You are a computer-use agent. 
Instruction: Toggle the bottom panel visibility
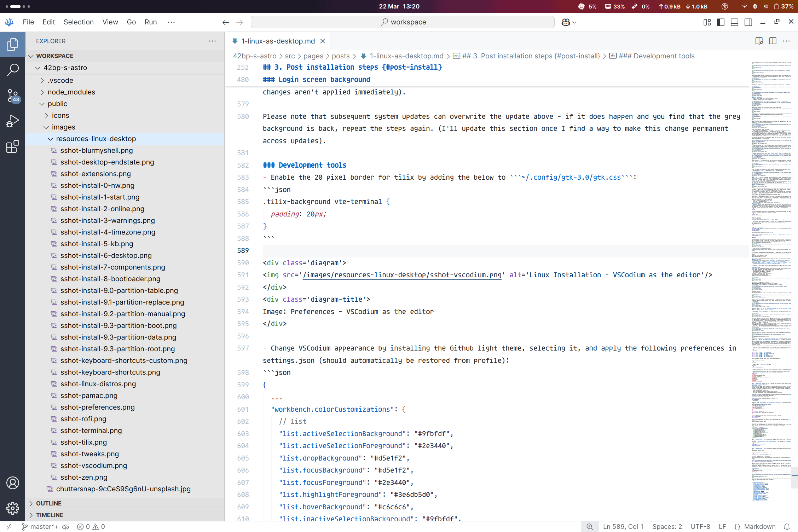(x=734, y=22)
